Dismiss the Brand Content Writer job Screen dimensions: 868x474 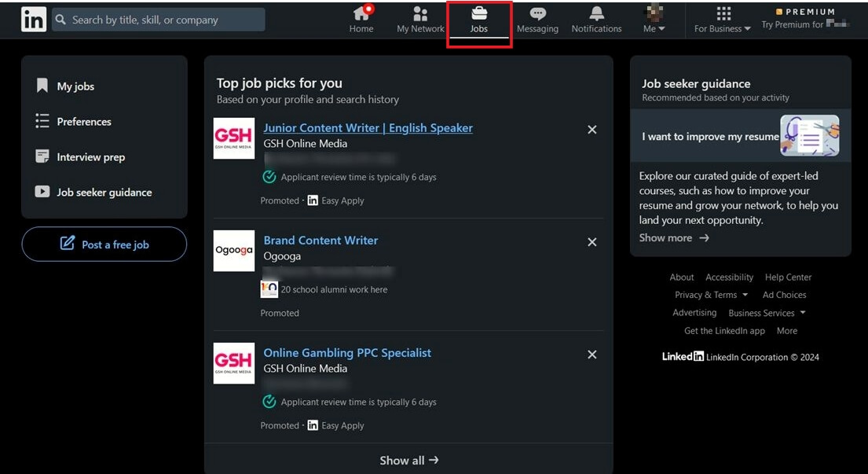591,242
